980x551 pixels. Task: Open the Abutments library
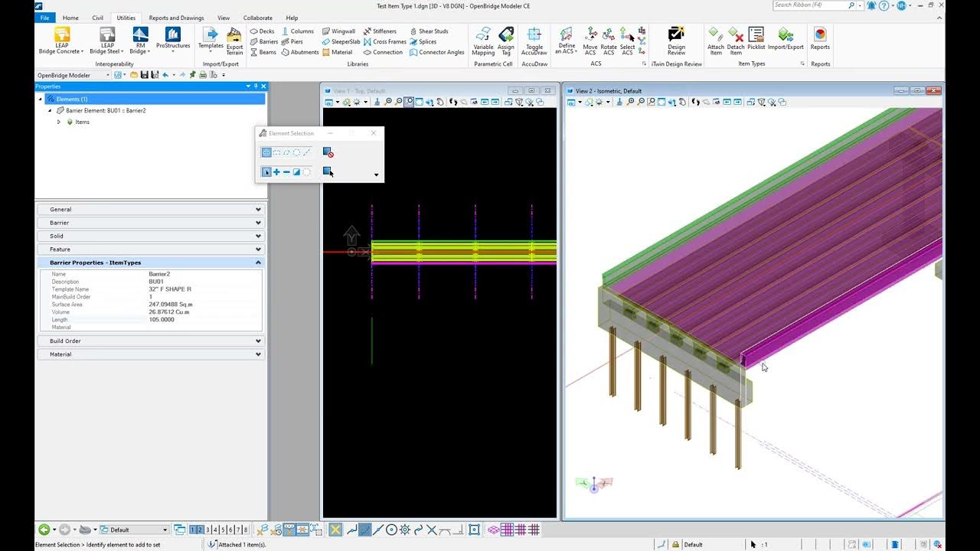[x=300, y=53]
